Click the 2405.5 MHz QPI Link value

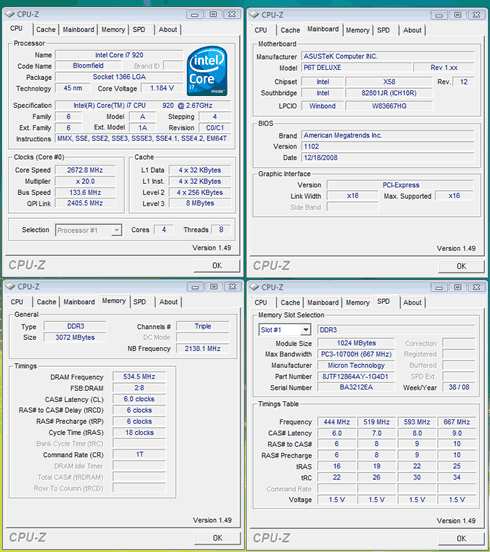(85, 203)
